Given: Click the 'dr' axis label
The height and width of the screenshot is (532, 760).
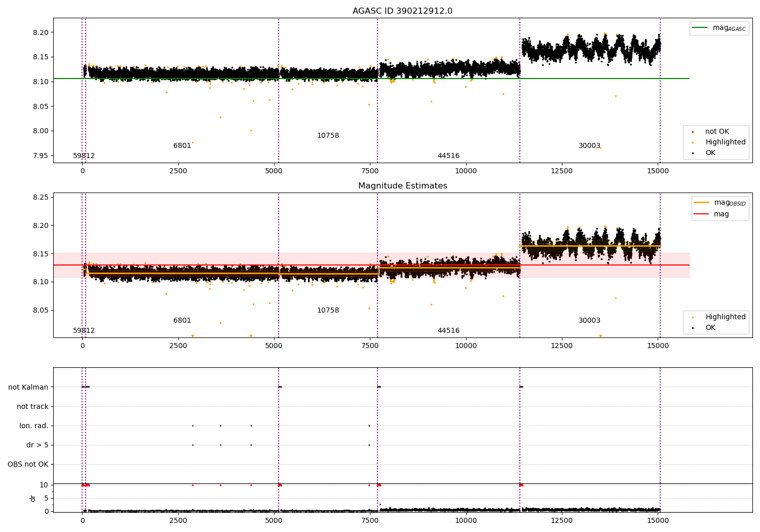Looking at the screenshot, I should click(x=33, y=498).
